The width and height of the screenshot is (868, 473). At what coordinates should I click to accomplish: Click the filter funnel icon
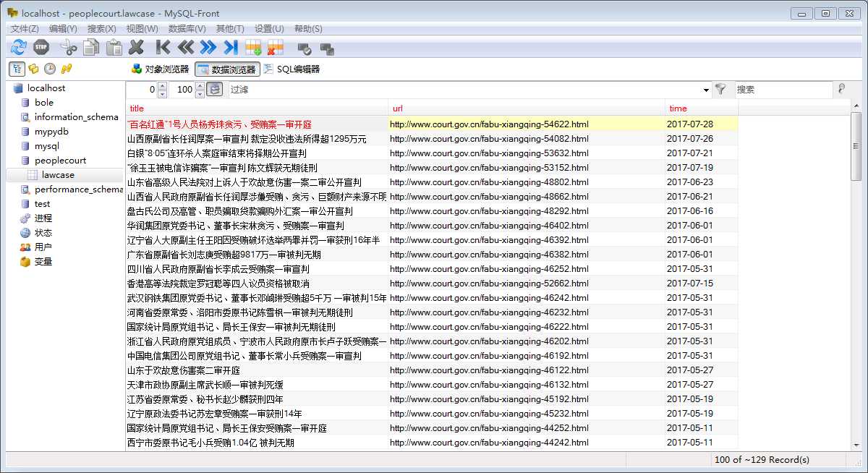(x=720, y=90)
